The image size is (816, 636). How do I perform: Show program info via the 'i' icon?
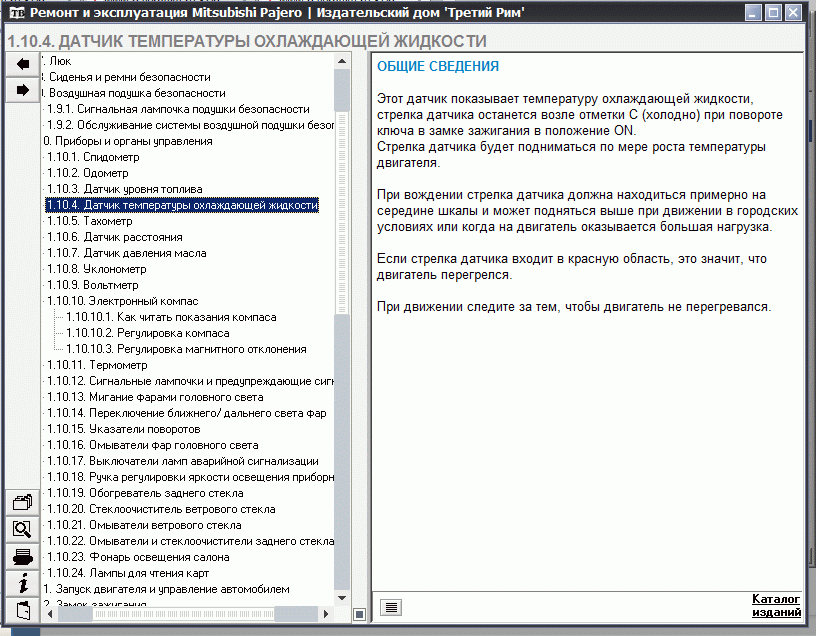(22, 582)
